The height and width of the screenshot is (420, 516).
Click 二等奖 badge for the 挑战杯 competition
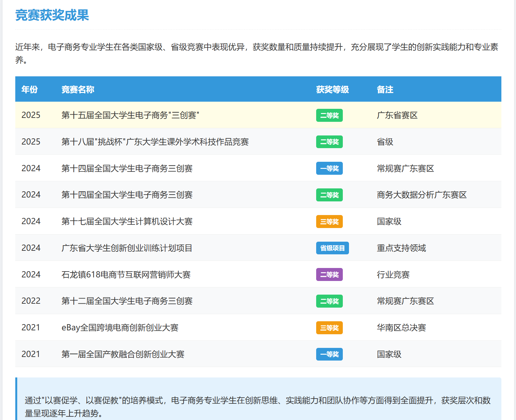click(329, 142)
